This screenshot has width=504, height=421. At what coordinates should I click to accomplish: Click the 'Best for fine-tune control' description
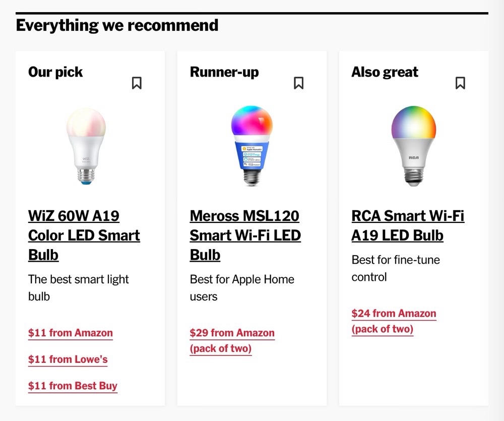point(395,268)
